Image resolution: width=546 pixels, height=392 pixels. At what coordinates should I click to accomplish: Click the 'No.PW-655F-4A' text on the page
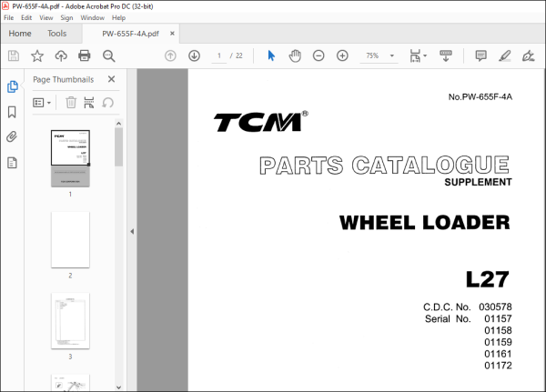tap(480, 96)
